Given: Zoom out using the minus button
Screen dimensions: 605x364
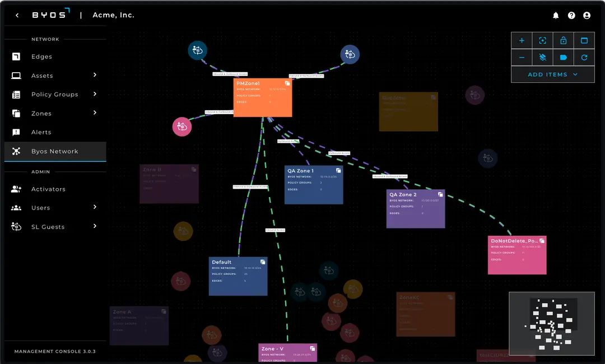Looking at the screenshot, I should coord(522,58).
